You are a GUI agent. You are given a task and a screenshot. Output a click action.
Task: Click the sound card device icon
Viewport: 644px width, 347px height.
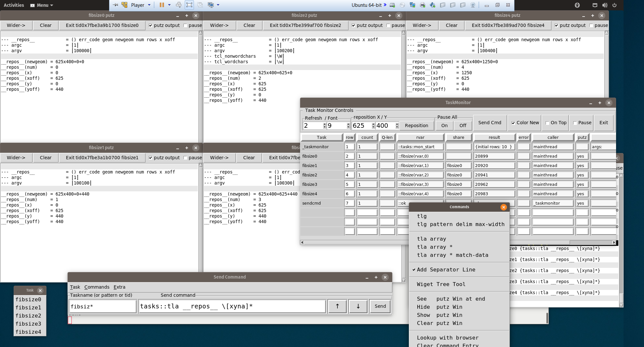[x=433, y=5]
